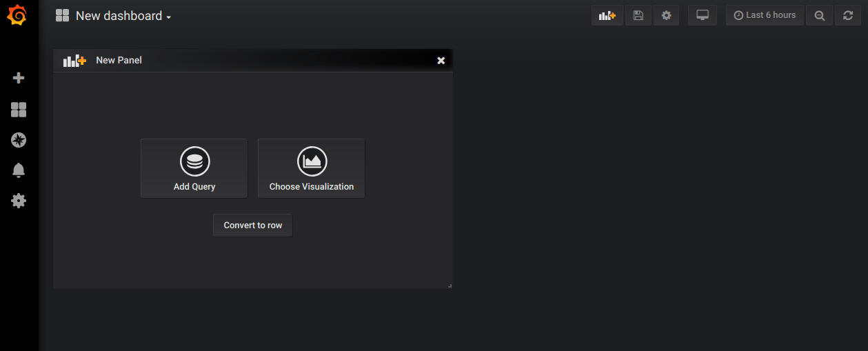Open Configuration gear icon in sidebar
The height and width of the screenshot is (351, 868).
coord(19,201)
